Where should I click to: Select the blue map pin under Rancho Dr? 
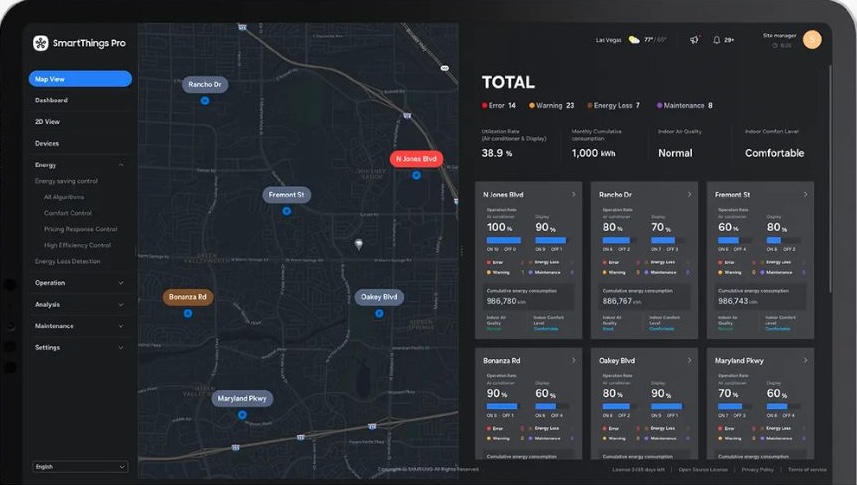click(204, 101)
